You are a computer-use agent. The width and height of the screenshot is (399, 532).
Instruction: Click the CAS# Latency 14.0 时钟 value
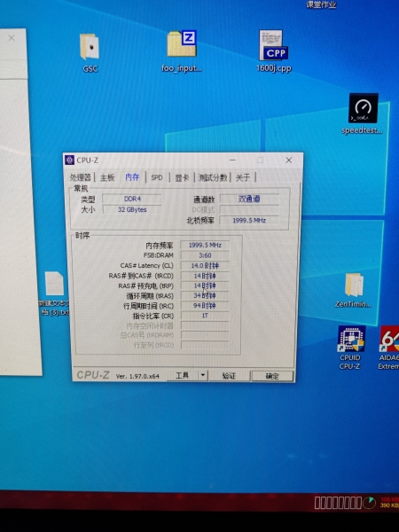205,266
